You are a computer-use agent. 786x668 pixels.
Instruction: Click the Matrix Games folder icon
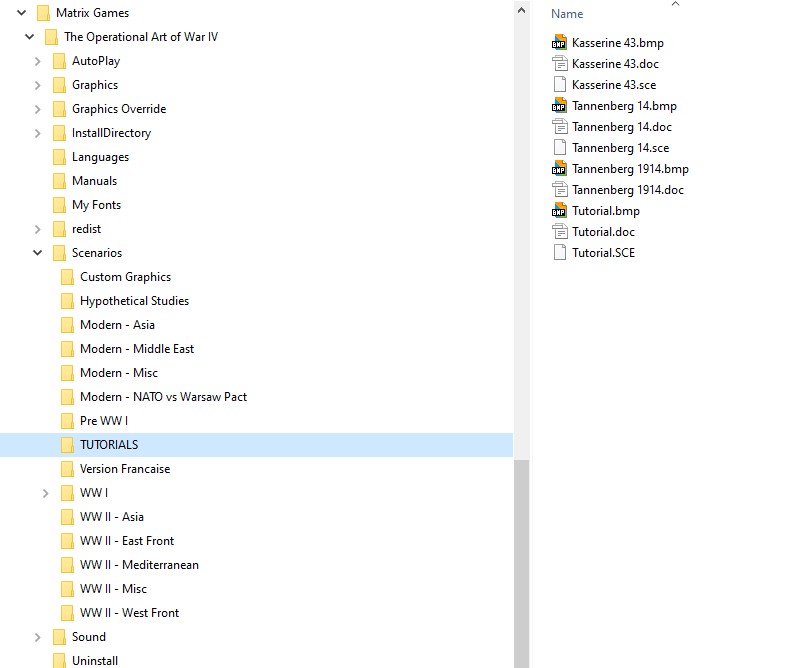pyautogui.click(x=44, y=13)
